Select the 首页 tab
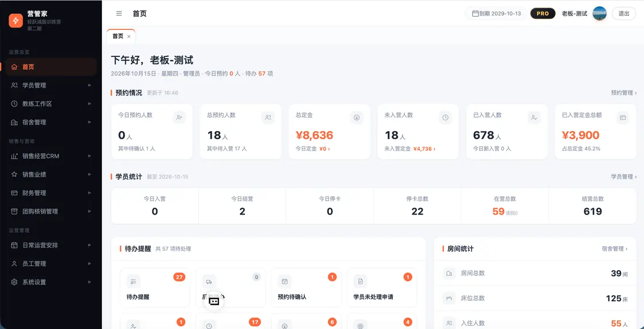 click(x=121, y=36)
